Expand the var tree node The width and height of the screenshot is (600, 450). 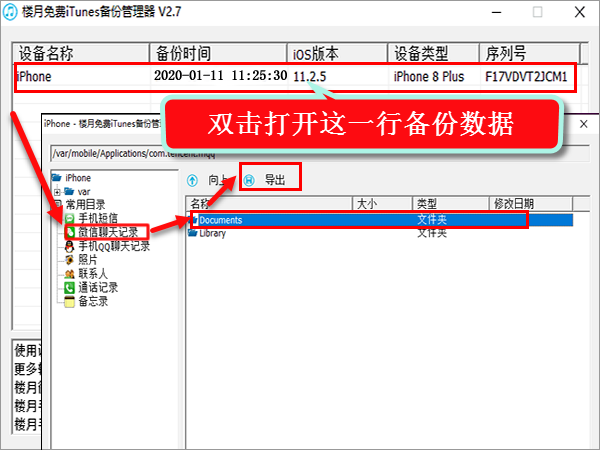tap(57, 192)
